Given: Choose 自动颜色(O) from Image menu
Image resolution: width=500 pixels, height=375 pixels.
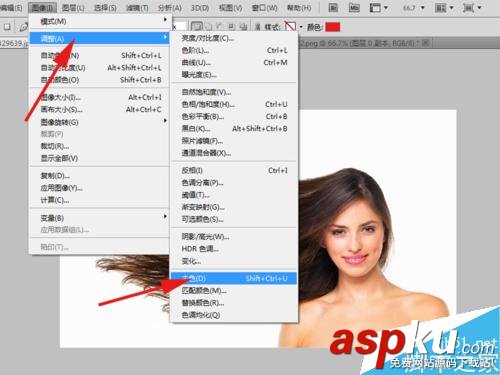Looking at the screenshot, I should point(100,80).
